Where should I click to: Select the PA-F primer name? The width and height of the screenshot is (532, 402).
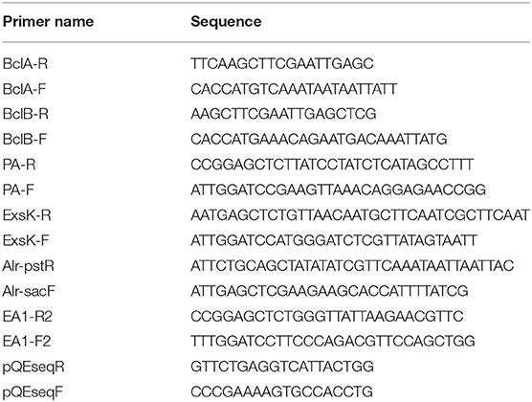click(x=18, y=190)
